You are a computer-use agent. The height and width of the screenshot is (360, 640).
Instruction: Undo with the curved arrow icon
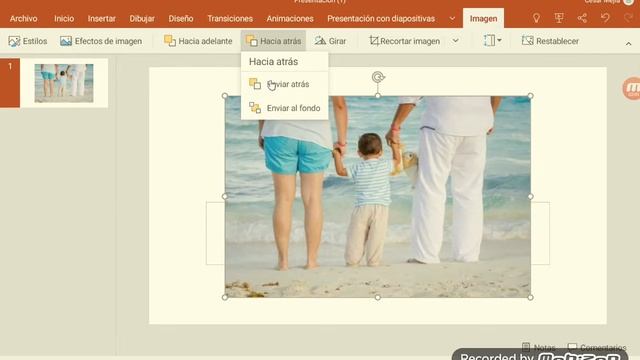605,18
